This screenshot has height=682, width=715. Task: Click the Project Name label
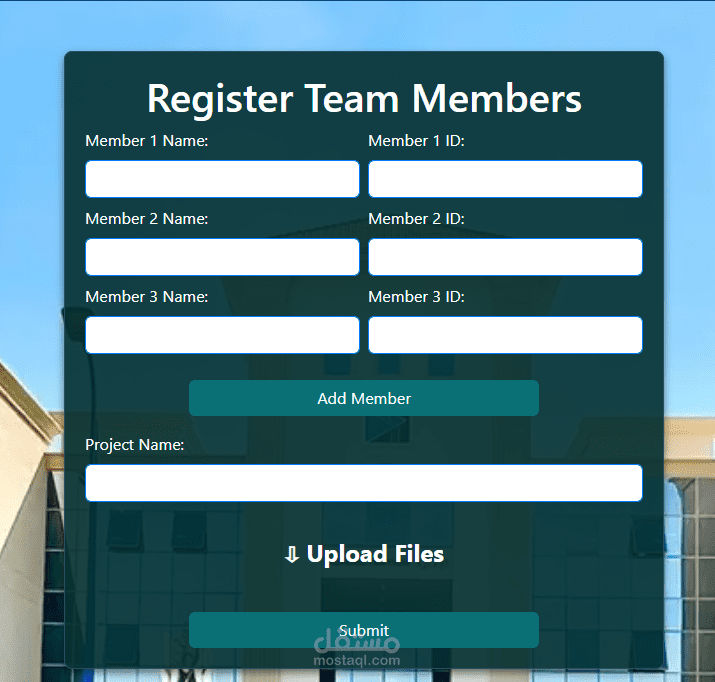[x=135, y=444]
